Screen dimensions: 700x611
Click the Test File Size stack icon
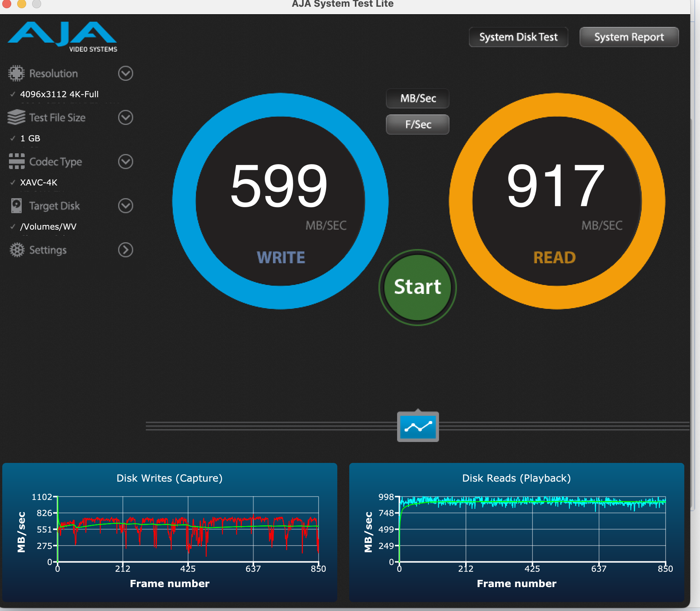pos(16,117)
